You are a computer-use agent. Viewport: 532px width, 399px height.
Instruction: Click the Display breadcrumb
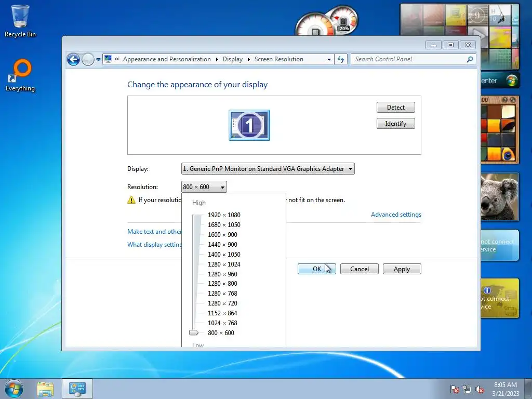coord(233,59)
